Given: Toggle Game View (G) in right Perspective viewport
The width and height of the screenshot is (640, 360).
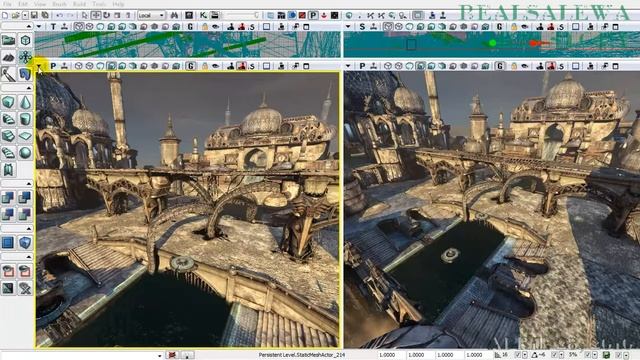Looking at the screenshot, I should 500,66.
